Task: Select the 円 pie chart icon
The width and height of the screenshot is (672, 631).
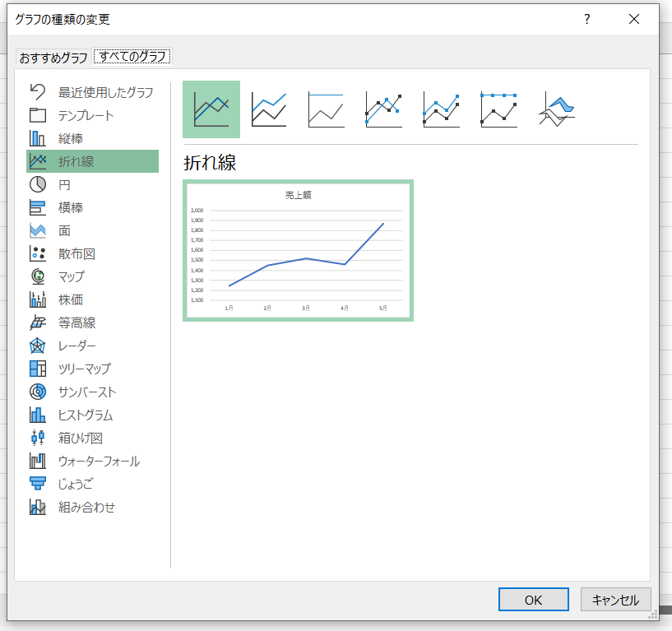Action: [x=38, y=185]
